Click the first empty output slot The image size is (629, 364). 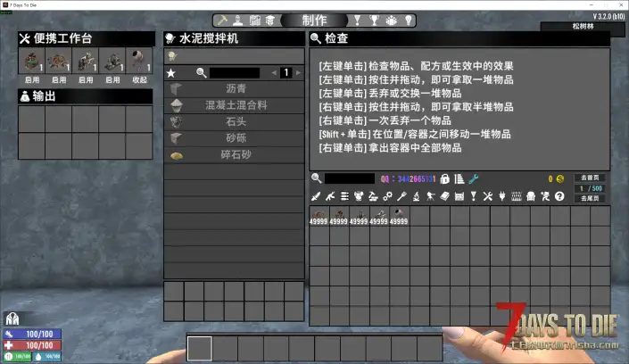click(x=32, y=120)
